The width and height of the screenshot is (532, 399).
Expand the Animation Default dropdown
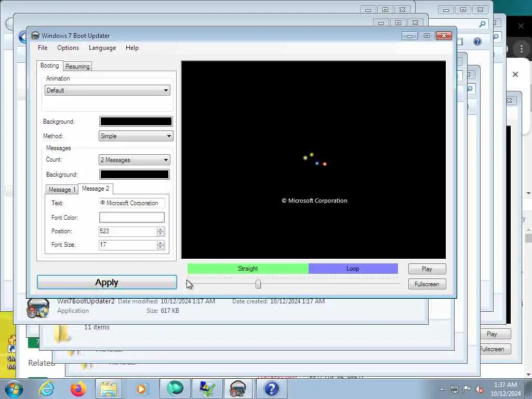pyautogui.click(x=107, y=90)
